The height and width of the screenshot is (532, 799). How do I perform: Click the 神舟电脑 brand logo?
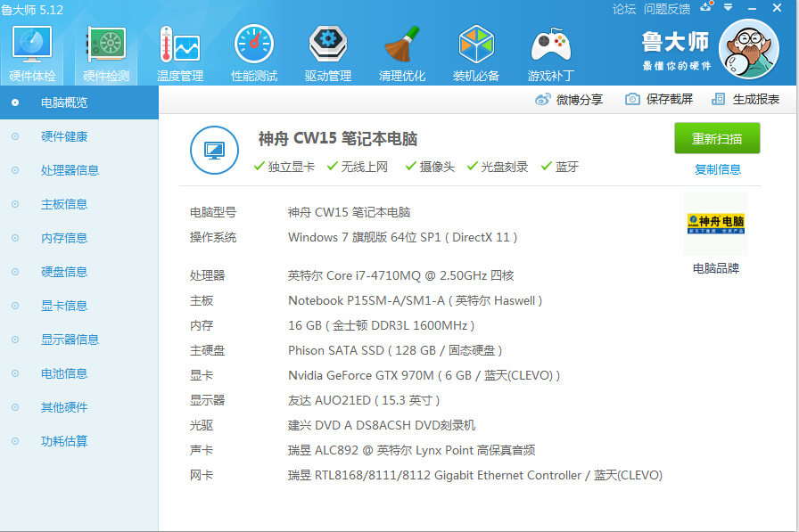pos(716,224)
